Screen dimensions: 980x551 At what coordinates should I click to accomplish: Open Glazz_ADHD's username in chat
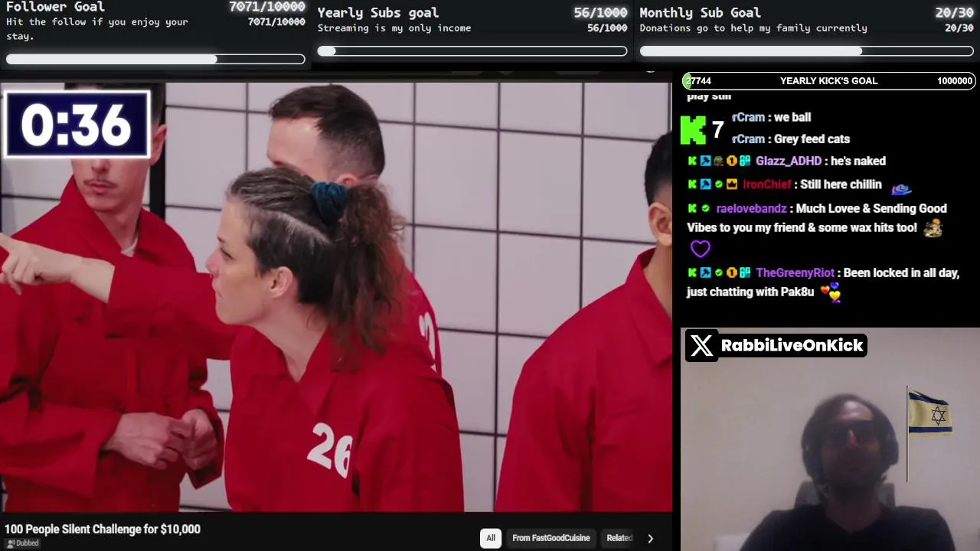tap(789, 161)
